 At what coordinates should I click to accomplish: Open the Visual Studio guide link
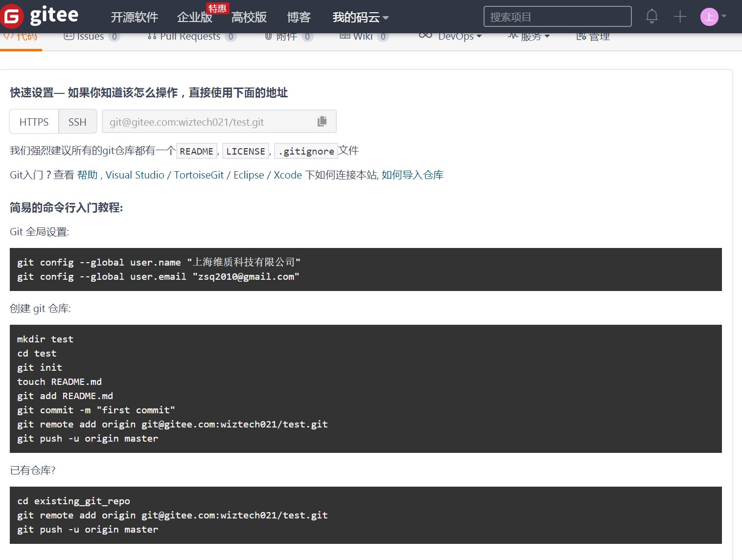tap(135, 175)
